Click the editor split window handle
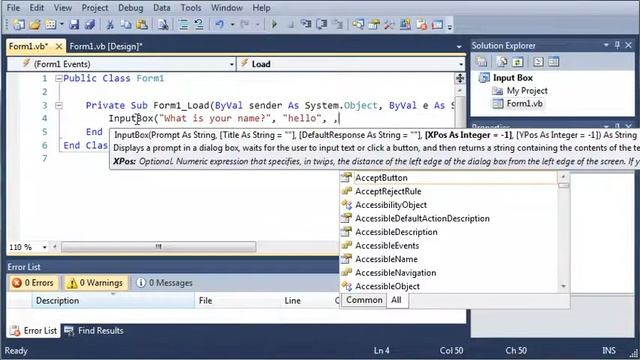Viewport: 640px width, 360px height. click(460, 78)
